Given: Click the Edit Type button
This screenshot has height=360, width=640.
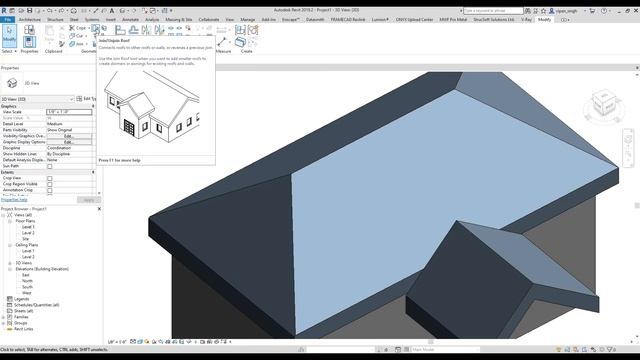Looking at the screenshot, I should (86, 99).
